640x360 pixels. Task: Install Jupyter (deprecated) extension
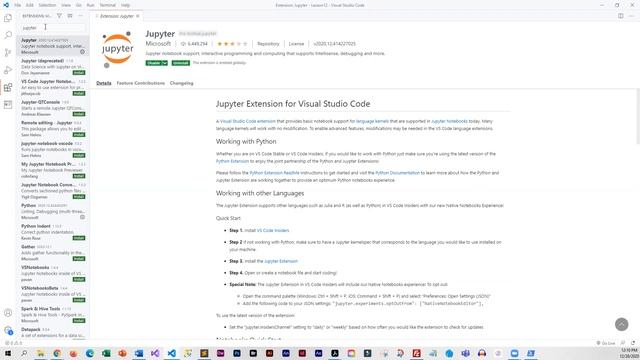(x=79, y=73)
